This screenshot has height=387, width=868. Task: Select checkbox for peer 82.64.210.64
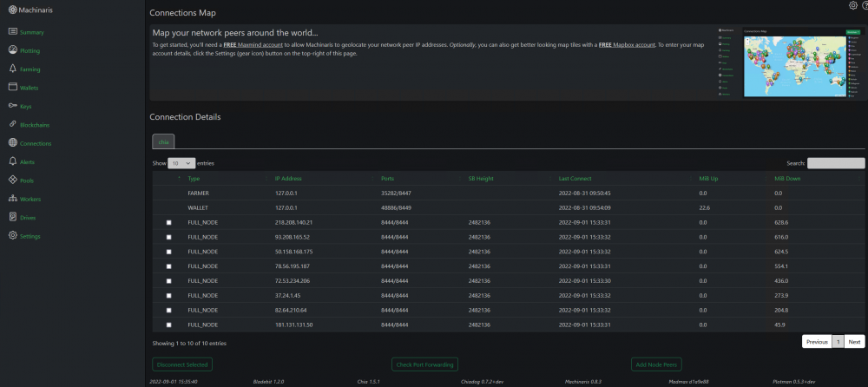pos(169,311)
